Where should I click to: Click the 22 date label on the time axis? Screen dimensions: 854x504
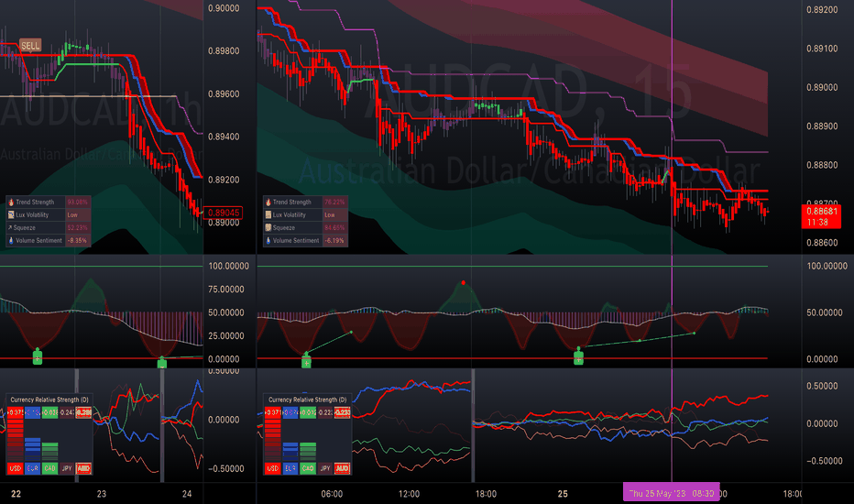click(16, 494)
